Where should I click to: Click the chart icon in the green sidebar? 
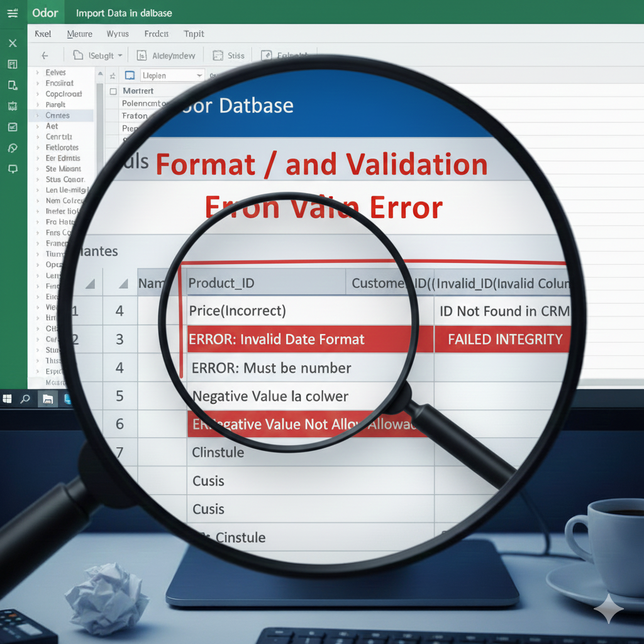pos(13,127)
